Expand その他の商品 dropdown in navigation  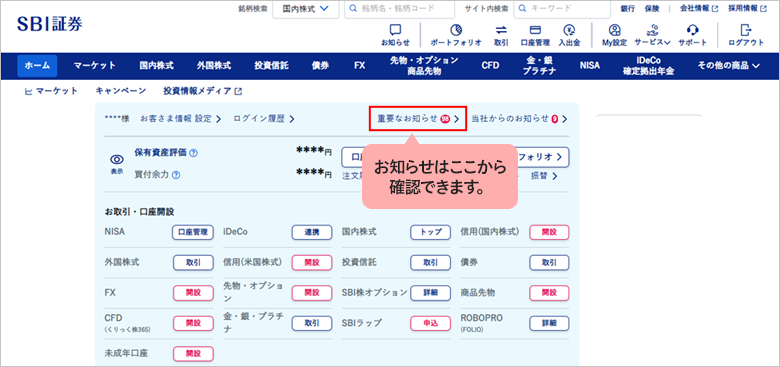[x=729, y=66]
